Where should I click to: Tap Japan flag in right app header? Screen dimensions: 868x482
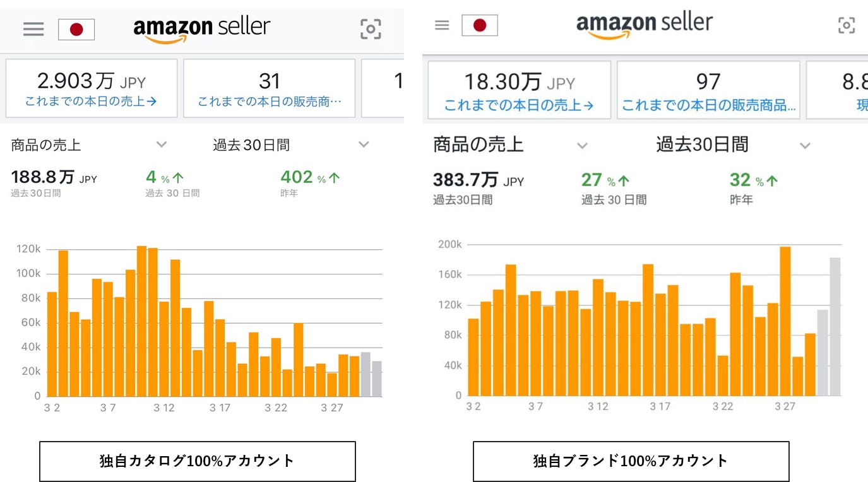480,25
